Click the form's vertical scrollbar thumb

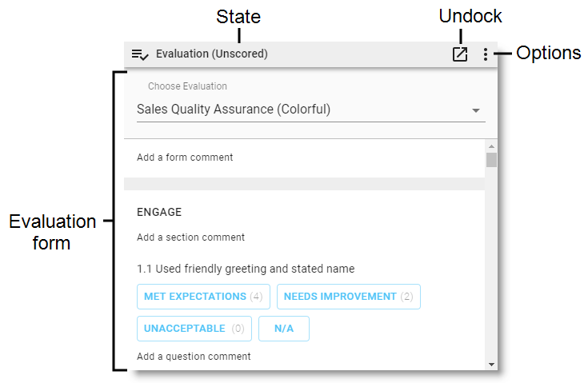(491, 159)
